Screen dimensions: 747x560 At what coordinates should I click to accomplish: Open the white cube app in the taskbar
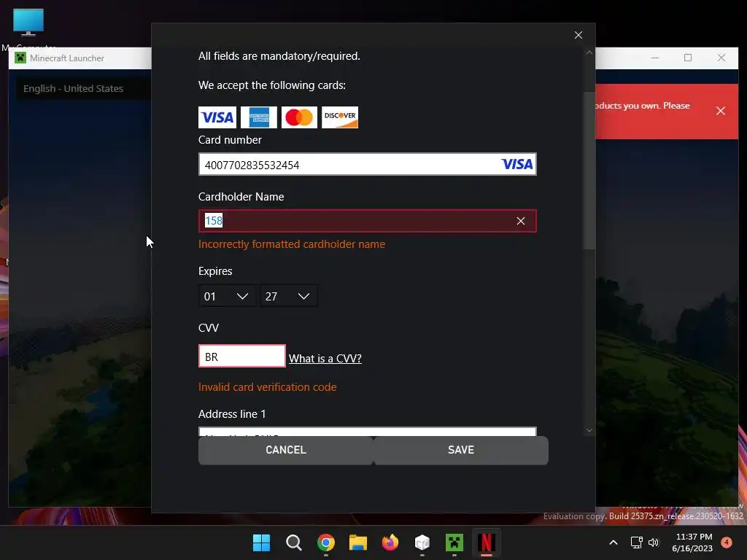422,542
